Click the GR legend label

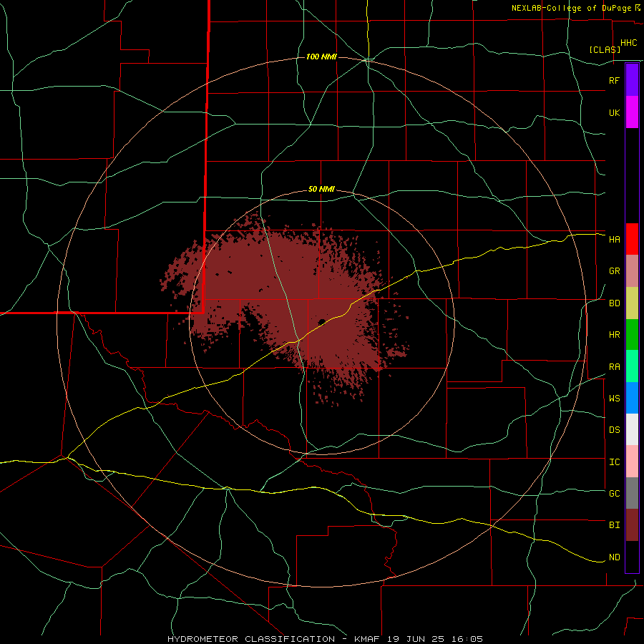click(615, 271)
